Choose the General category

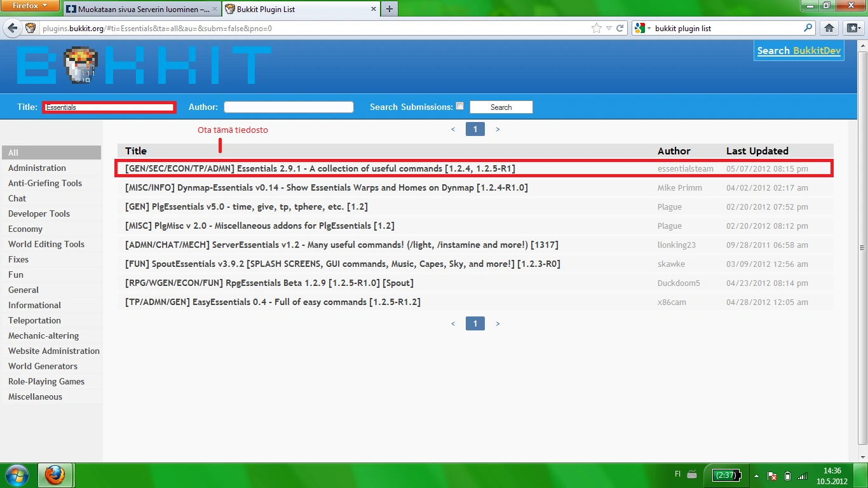point(51,290)
